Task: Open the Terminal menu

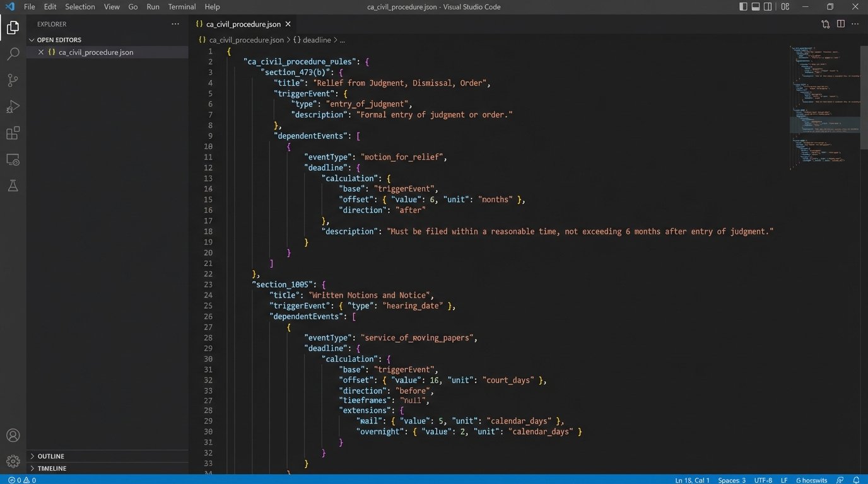Action: pos(182,7)
